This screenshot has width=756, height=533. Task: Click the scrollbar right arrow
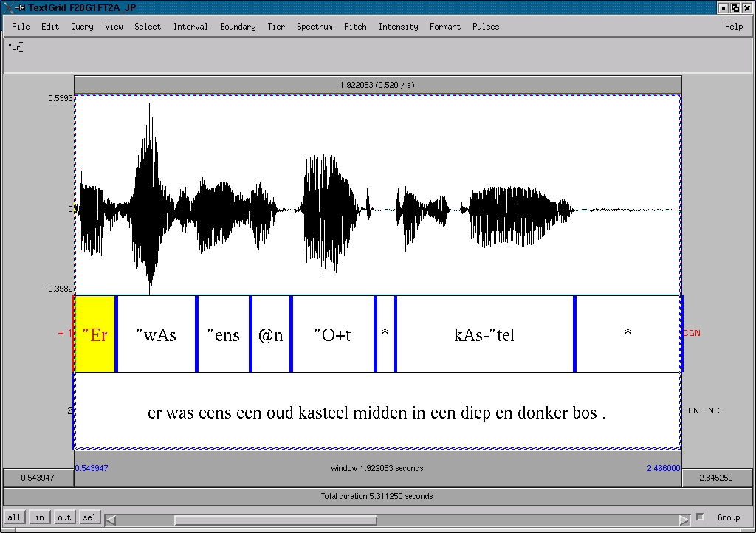684,520
